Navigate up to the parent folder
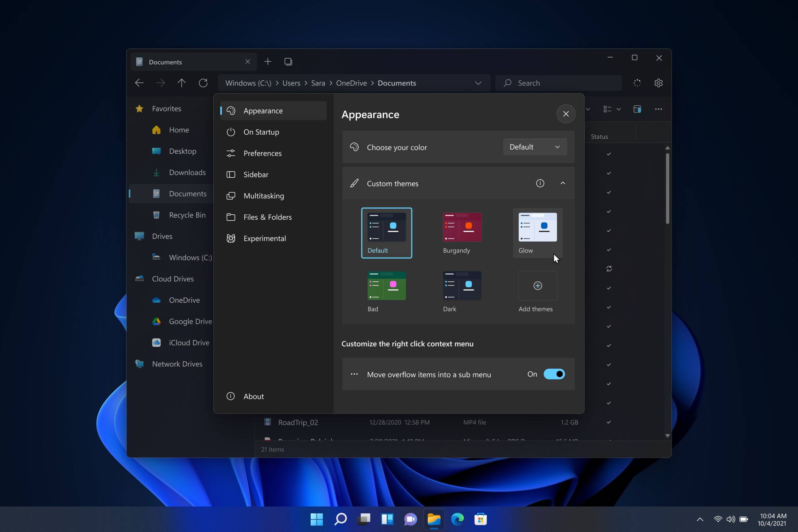The height and width of the screenshot is (532, 798). [x=181, y=83]
